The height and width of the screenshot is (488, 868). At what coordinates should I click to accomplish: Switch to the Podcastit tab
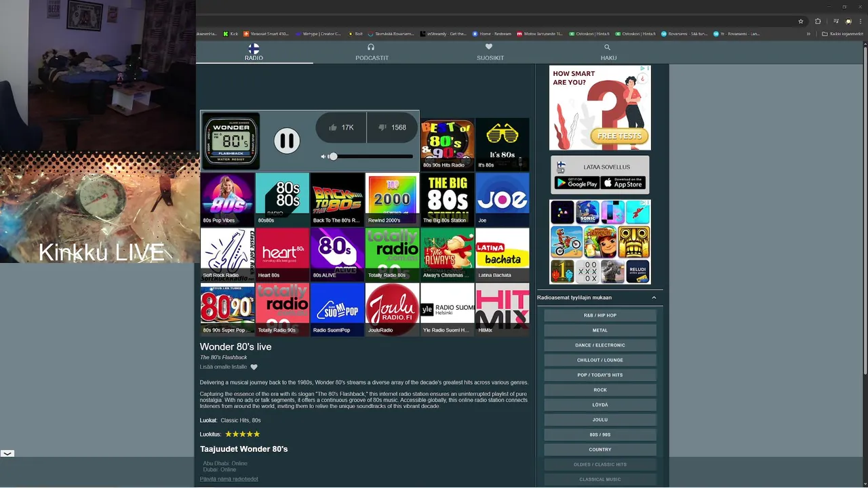pos(372,52)
